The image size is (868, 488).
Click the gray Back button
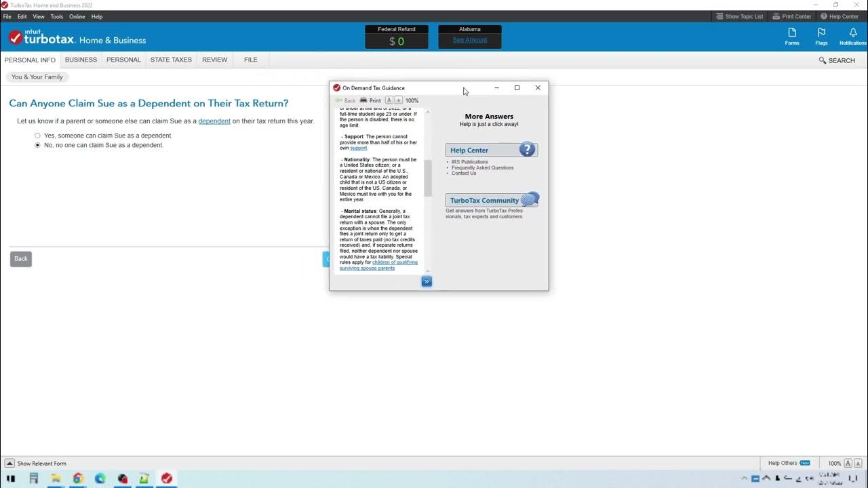point(21,259)
